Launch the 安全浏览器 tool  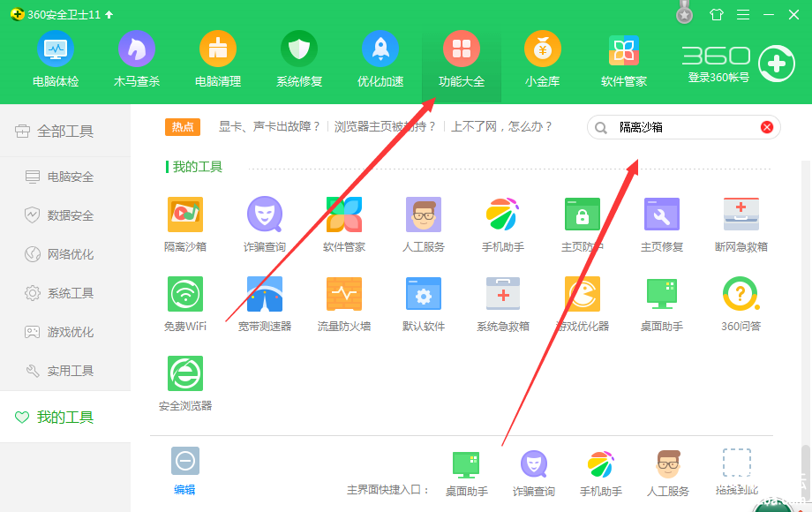coord(185,383)
